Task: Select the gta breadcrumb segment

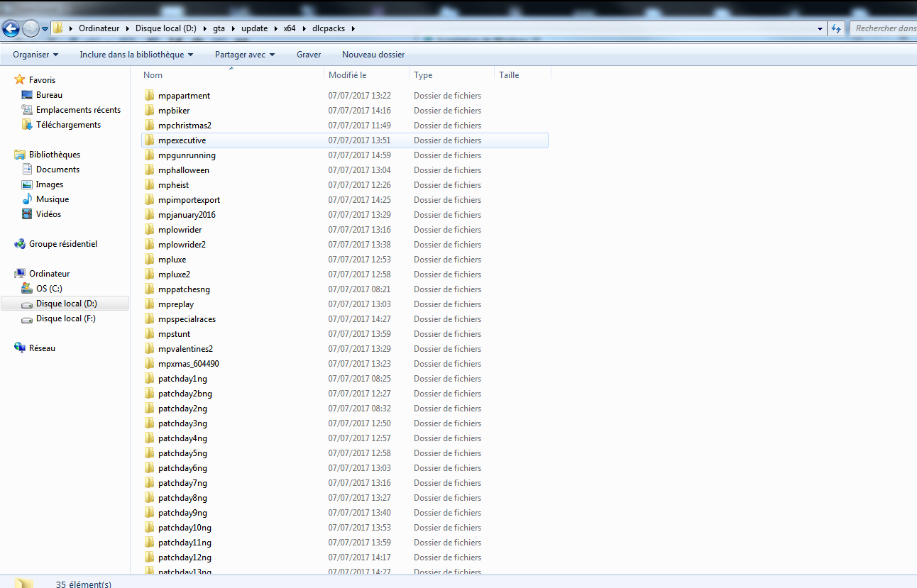Action: [219, 28]
